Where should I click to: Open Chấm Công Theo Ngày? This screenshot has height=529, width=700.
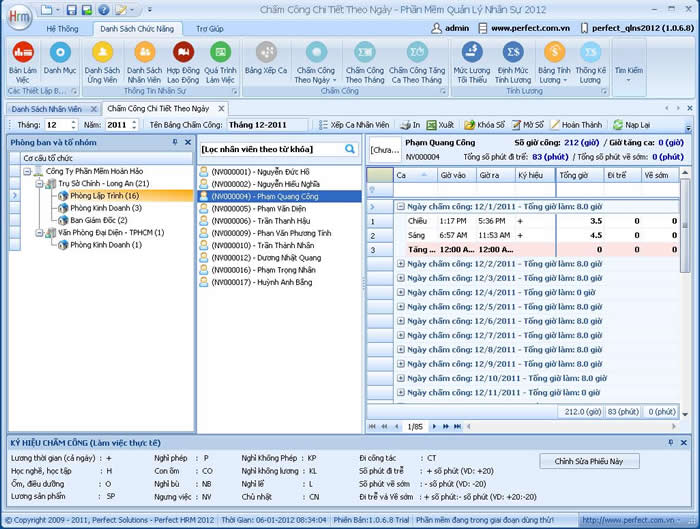coord(316,62)
